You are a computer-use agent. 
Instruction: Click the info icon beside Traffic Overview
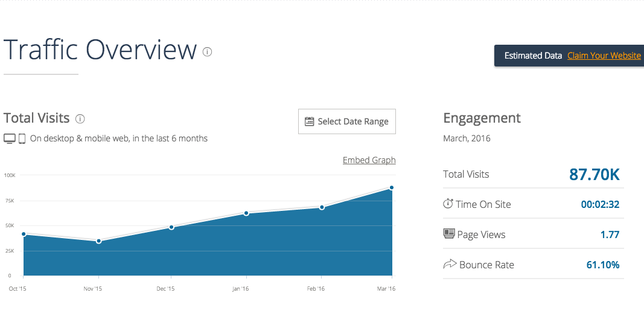click(x=208, y=52)
